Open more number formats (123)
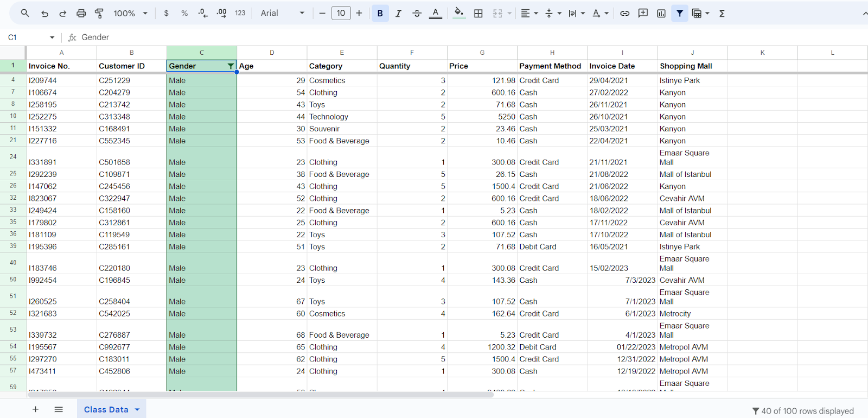The height and width of the screenshot is (418, 868). pyautogui.click(x=240, y=13)
